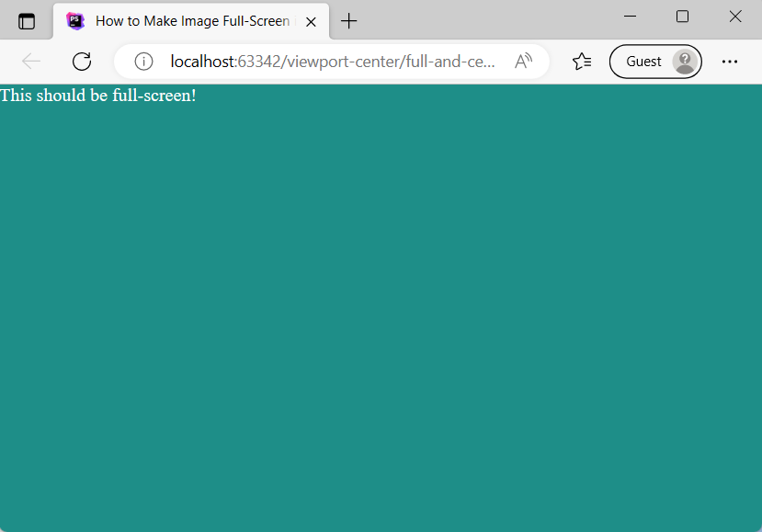
Task: Minimize the browser window
Action: tap(630, 16)
